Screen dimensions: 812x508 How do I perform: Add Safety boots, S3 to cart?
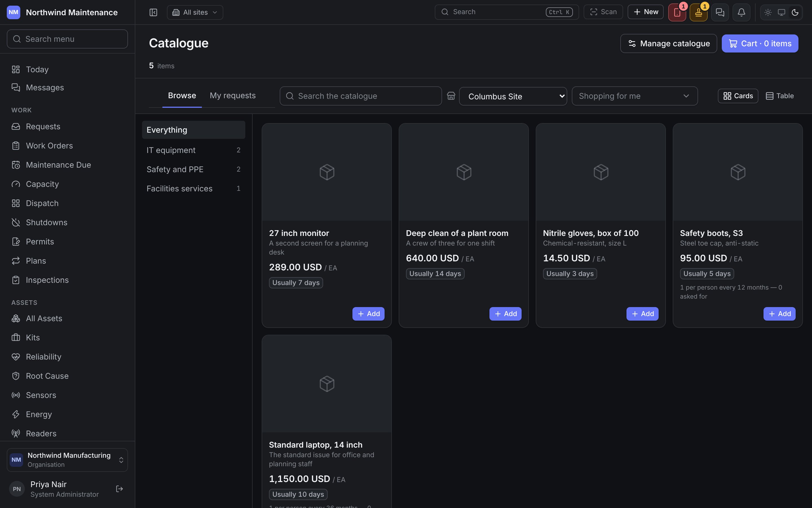point(779,314)
